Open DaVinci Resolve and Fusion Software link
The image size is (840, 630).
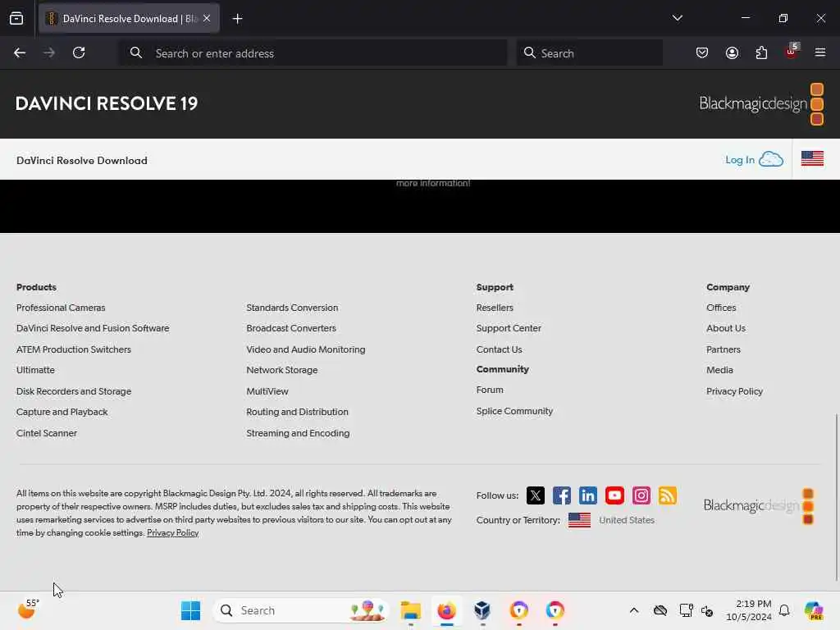point(93,328)
